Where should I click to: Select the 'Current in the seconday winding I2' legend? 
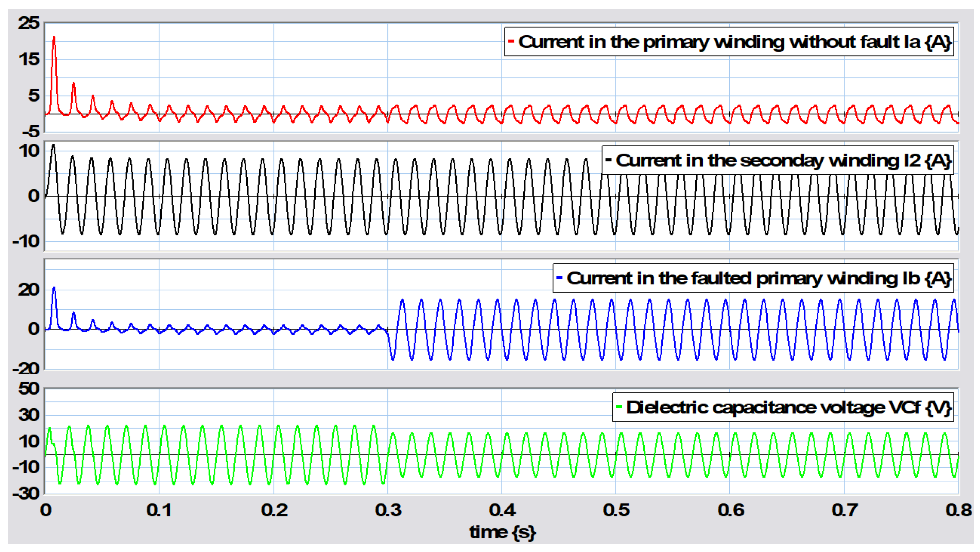coord(783,160)
